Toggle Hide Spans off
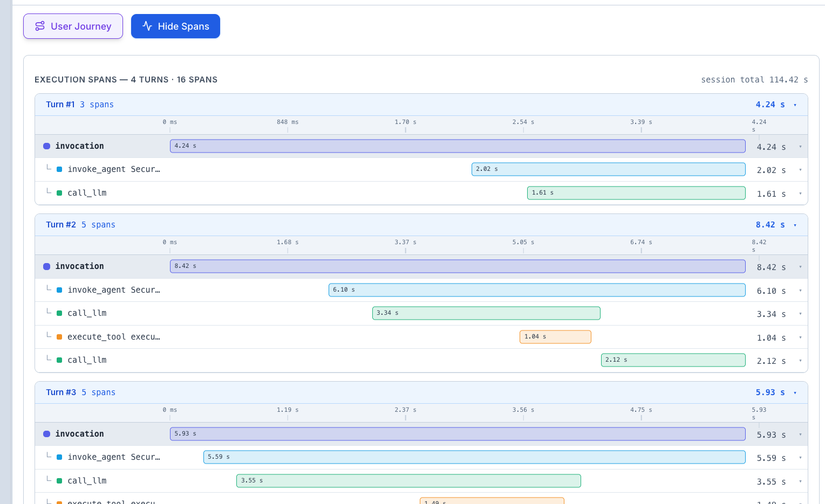 [x=175, y=26]
